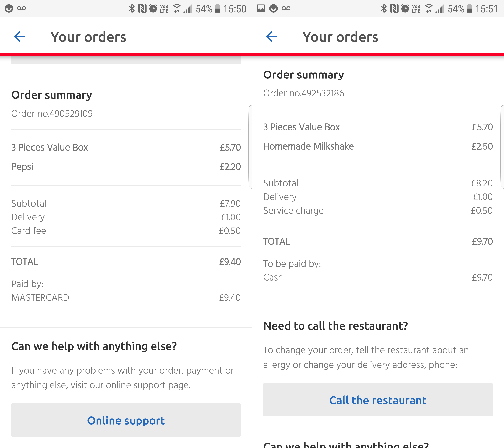Select order number 492532186 text
This screenshot has width=504, height=448.
(303, 93)
